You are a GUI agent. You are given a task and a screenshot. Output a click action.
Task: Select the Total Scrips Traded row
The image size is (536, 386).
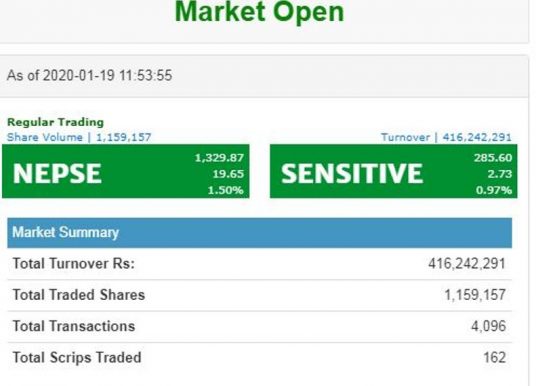click(x=259, y=358)
